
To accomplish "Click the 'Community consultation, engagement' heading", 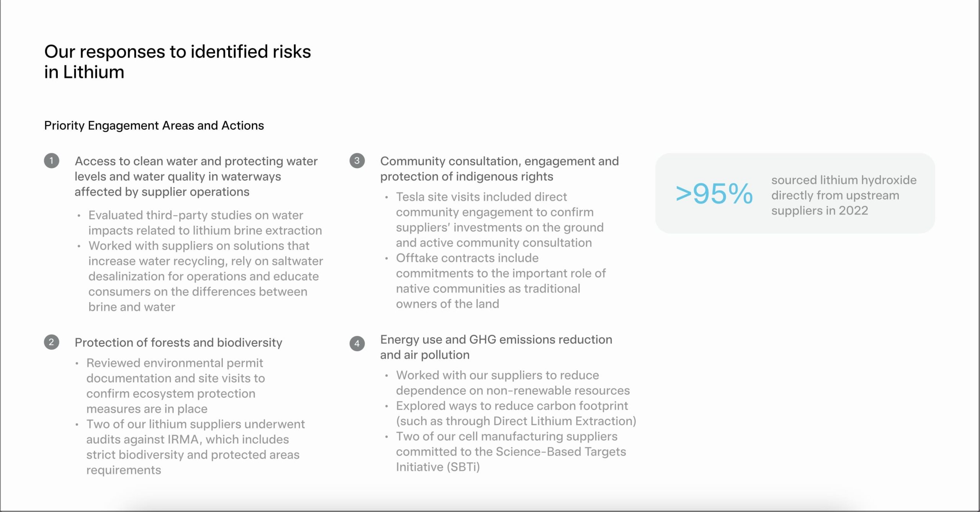I will [500, 168].
